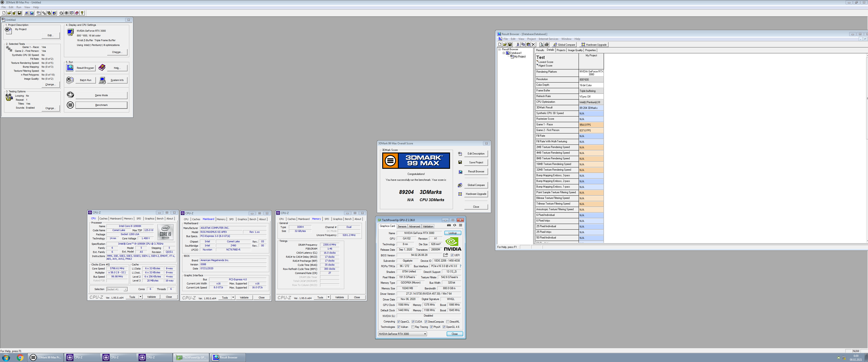
Task: Collapse the Database1 tree node
Action: pos(504,53)
